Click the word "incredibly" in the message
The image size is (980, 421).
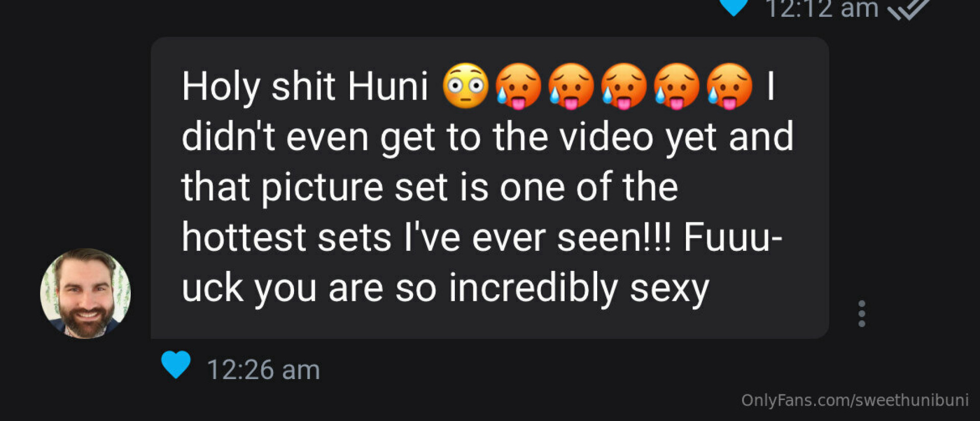tap(533, 288)
